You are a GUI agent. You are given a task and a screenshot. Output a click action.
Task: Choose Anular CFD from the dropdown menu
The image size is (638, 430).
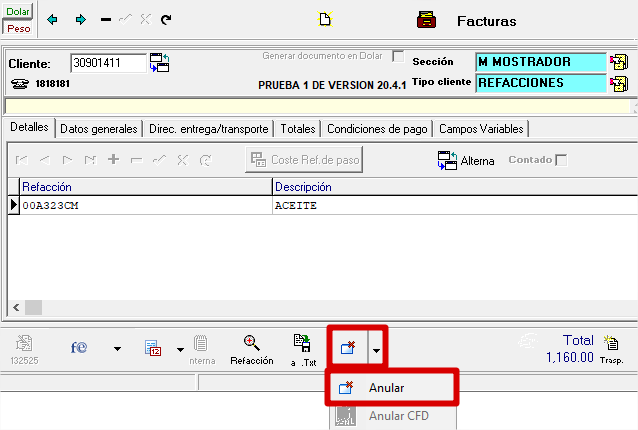392,416
